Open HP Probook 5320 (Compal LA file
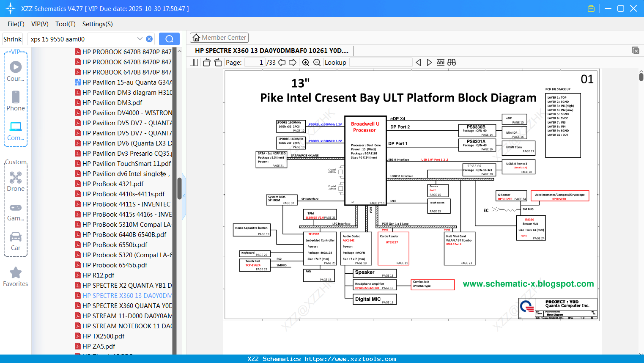This screenshot has width=644, height=363. [123, 255]
